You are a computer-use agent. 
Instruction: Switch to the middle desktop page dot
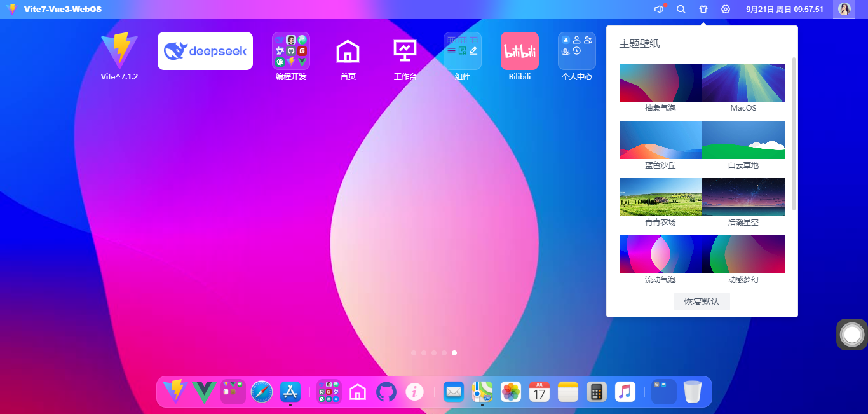(434, 352)
